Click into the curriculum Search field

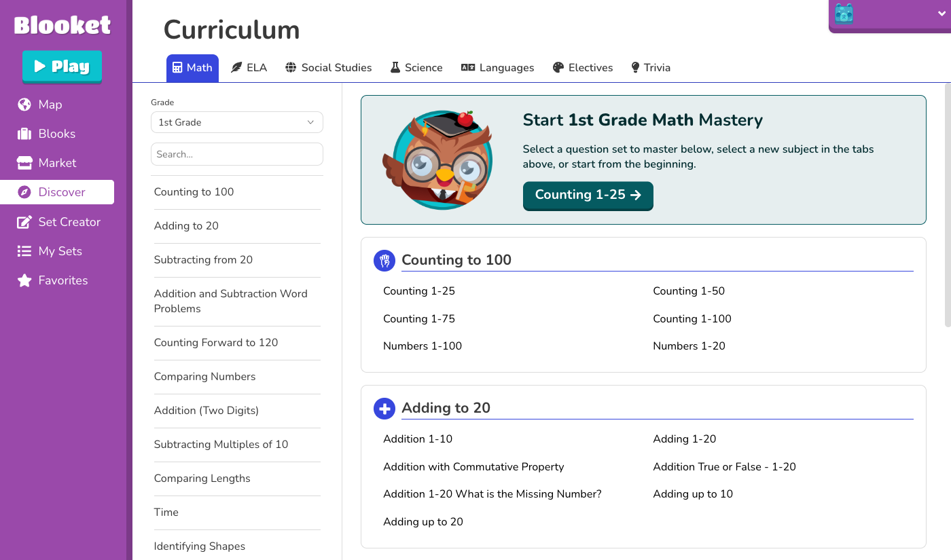(x=237, y=154)
